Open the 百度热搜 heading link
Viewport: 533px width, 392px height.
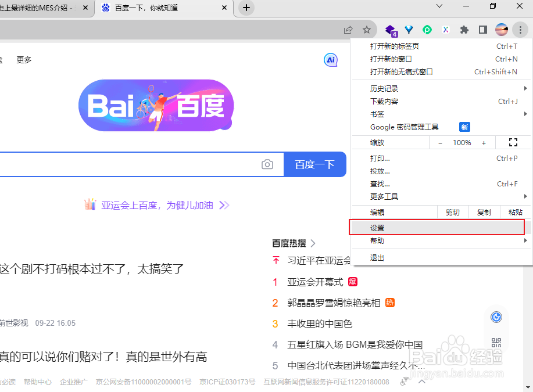(294, 243)
